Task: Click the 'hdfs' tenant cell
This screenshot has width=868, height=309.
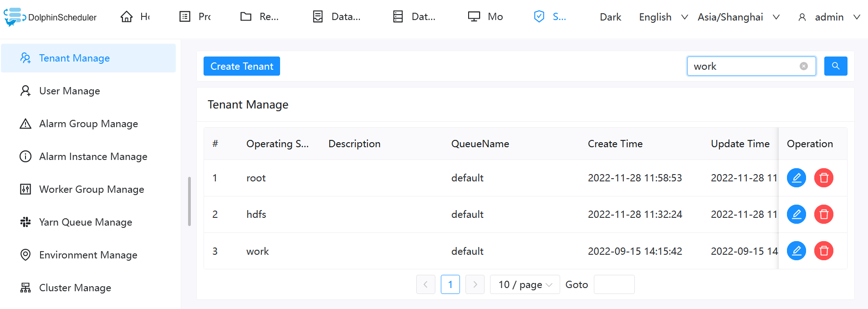Action: pos(256,214)
